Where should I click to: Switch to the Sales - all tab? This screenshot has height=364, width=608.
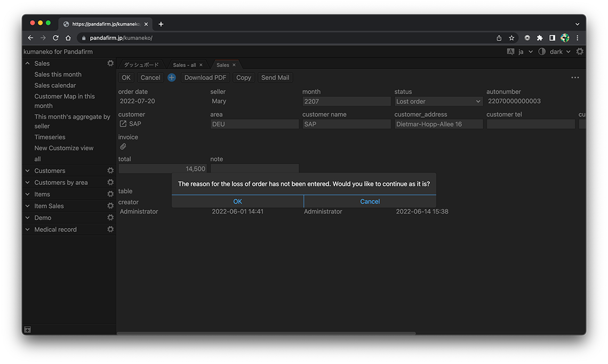coord(184,65)
